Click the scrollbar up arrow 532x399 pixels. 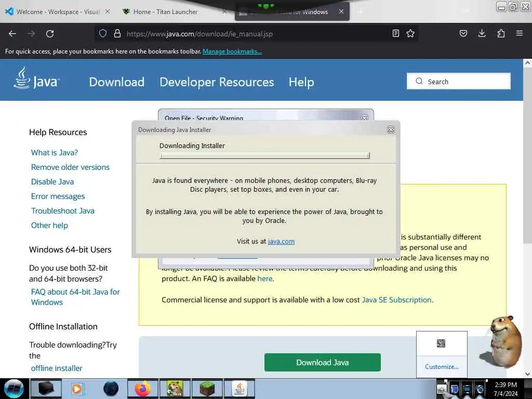point(527,63)
